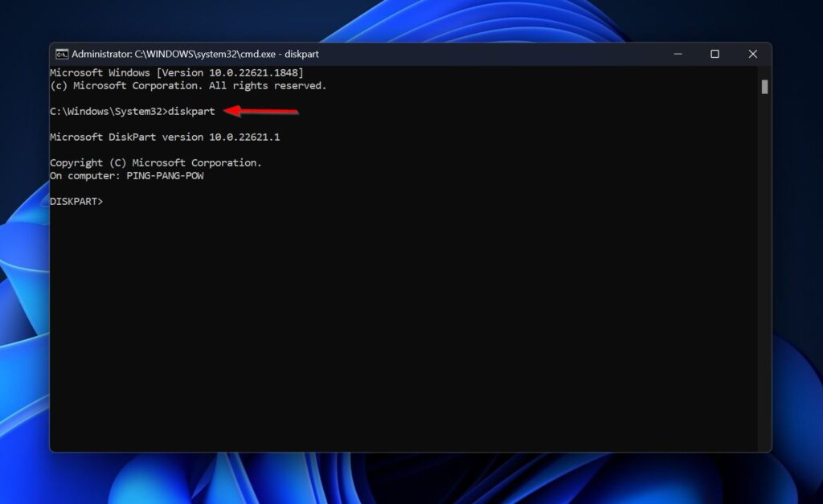Click the Copyright (C) Microsoft Corporation line
The height and width of the screenshot is (504, 823).
pos(155,163)
